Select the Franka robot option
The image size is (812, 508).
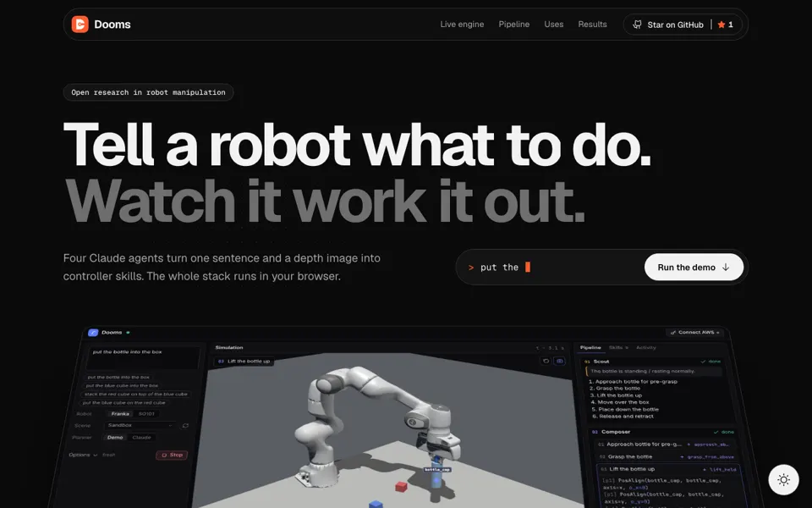click(120, 414)
